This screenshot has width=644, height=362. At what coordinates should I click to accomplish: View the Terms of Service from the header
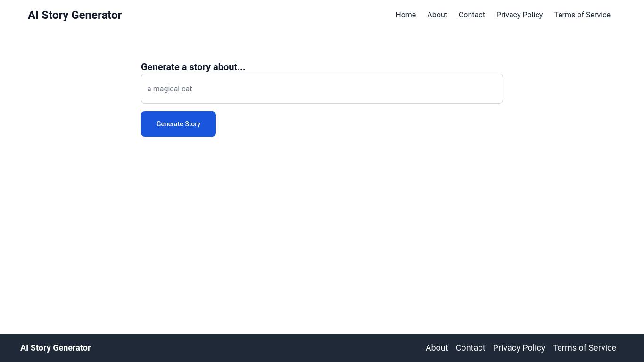(582, 15)
